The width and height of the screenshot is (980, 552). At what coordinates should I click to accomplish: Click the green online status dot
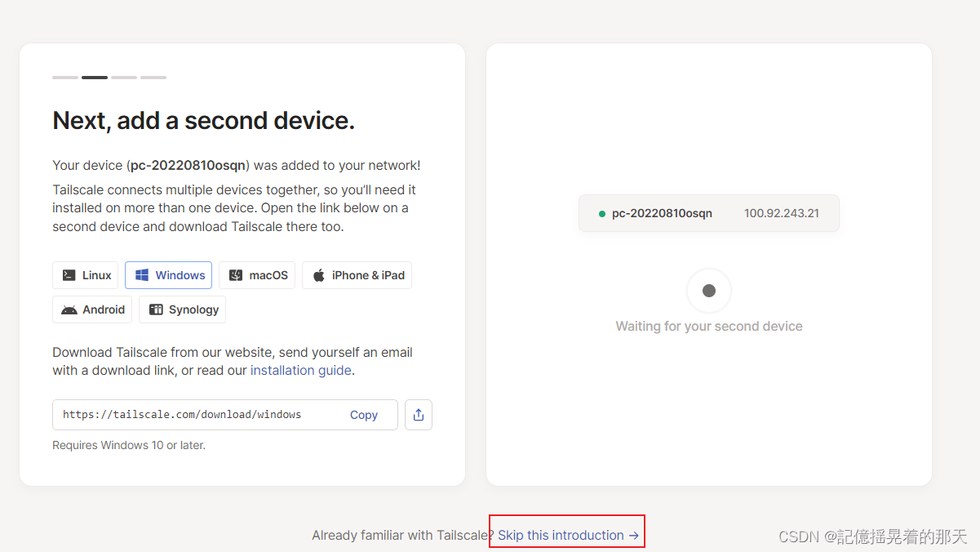click(602, 214)
